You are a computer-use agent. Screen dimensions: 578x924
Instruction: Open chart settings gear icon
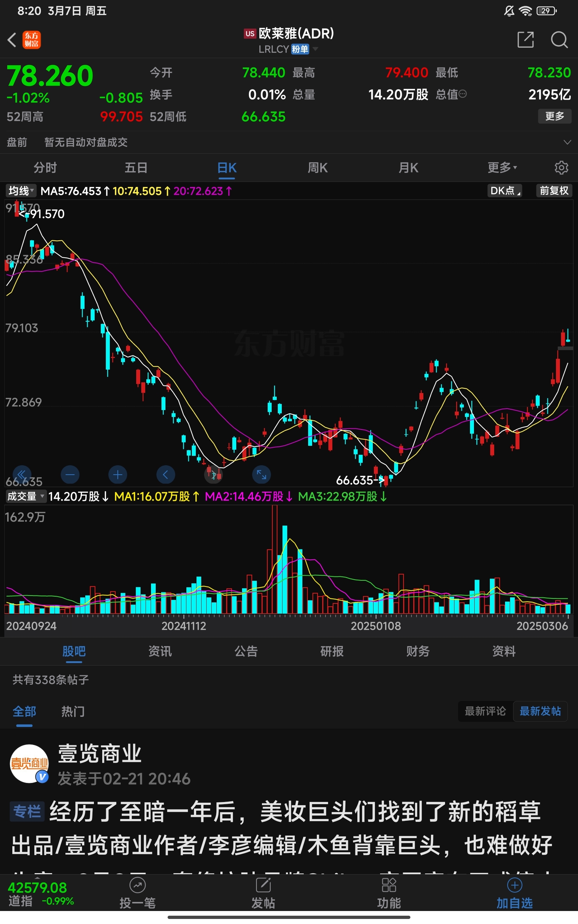coord(561,167)
